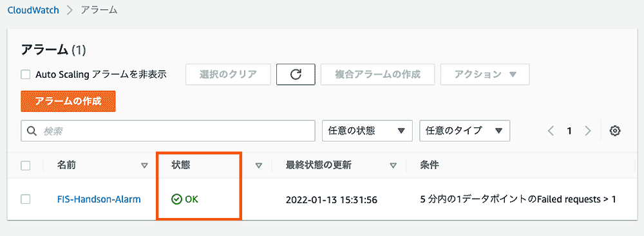The width and height of the screenshot is (644, 236).
Task: Open table preferences gear icon
Action: (615, 131)
